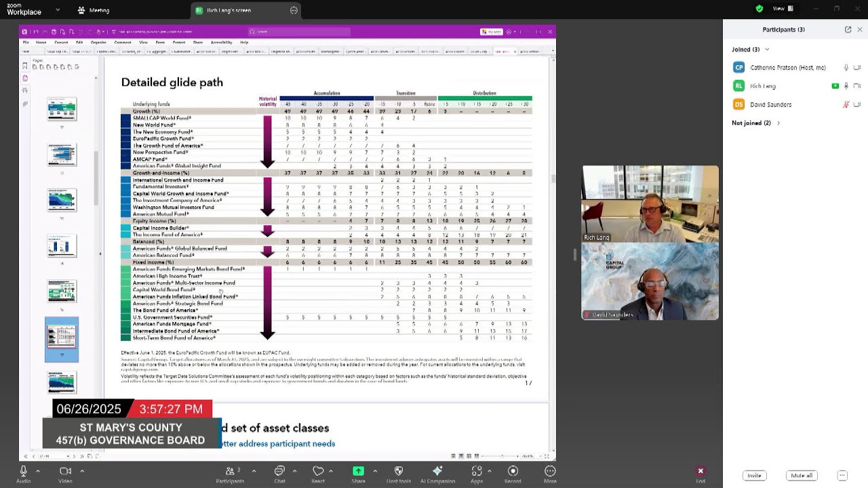Open video options arrow next to Video
The image size is (868, 488).
pyautogui.click(x=82, y=471)
